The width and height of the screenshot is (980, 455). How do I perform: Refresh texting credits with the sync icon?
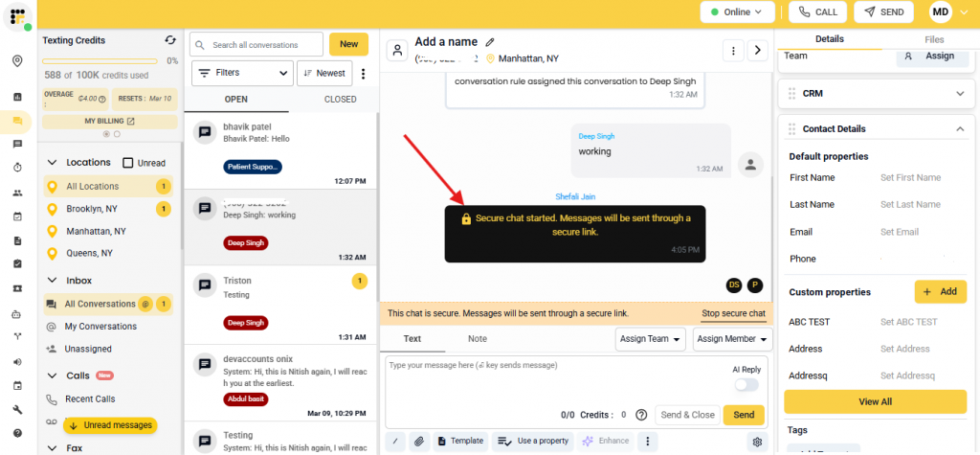[170, 40]
